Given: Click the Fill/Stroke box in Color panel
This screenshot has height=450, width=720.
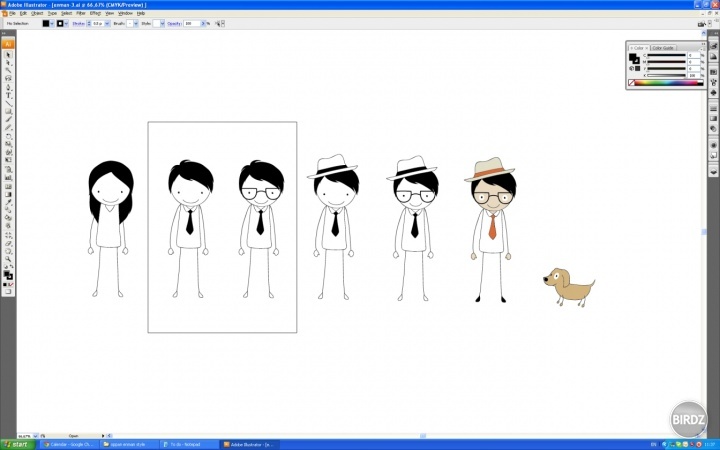Looking at the screenshot, I should coord(634,58).
